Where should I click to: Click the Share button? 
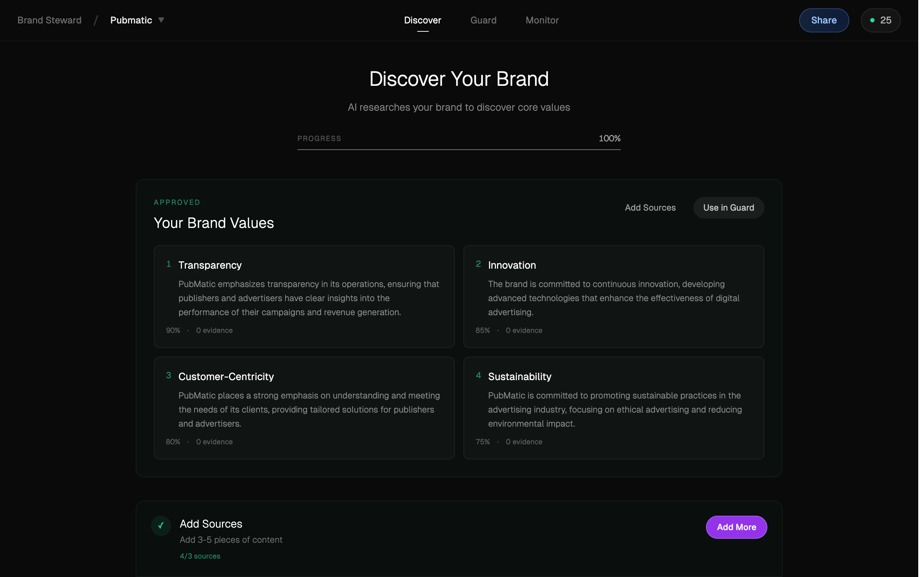pyautogui.click(x=824, y=20)
